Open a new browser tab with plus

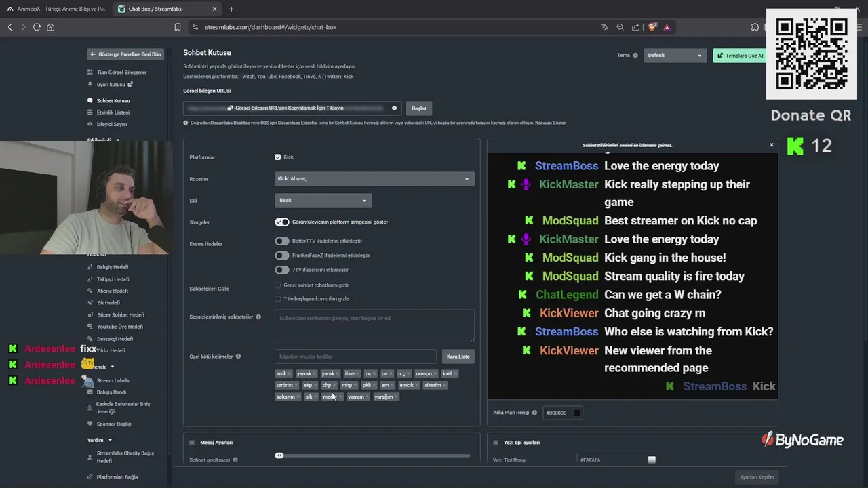[231, 9]
